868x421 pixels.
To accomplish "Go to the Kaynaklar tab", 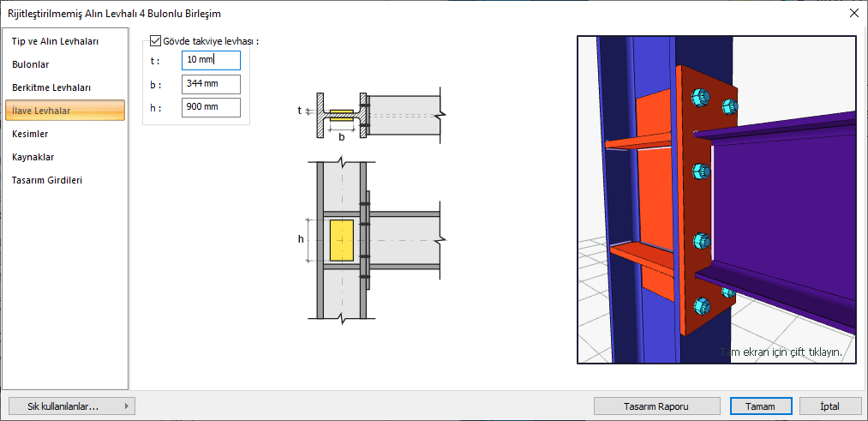I will [33, 157].
